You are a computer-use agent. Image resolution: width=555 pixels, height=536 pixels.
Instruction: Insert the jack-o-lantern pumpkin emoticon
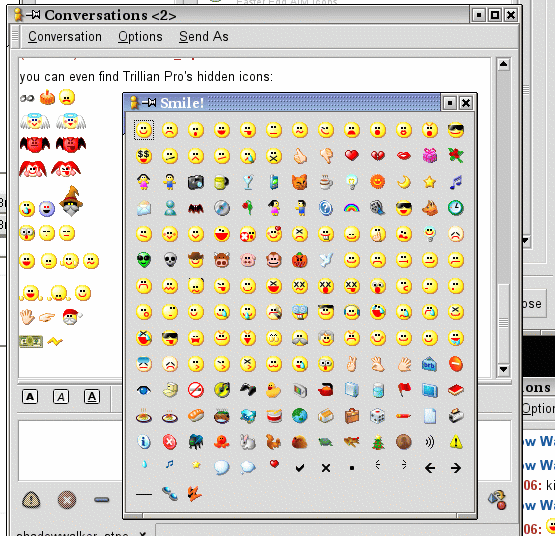tap(300, 260)
